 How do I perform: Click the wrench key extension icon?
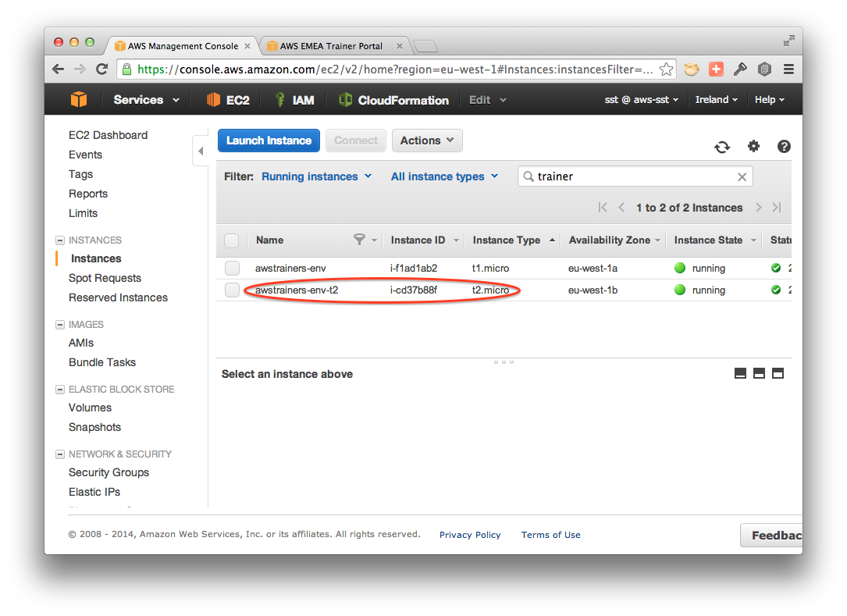coord(740,69)
